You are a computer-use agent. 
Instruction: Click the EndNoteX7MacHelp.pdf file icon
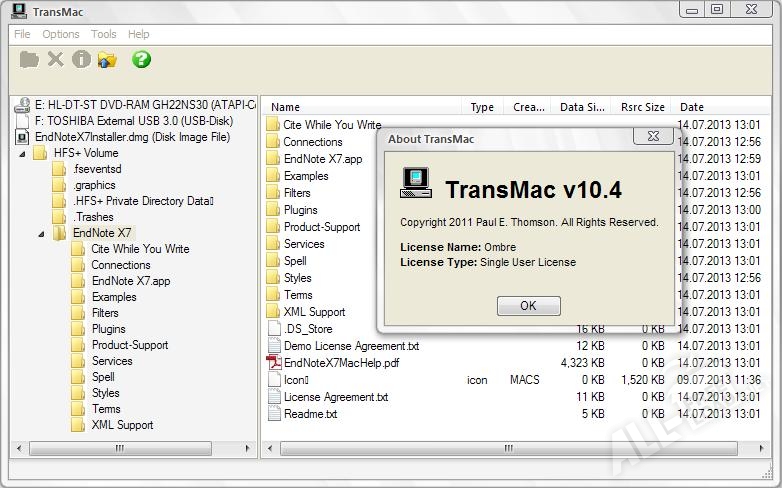click(x=274, y=363)
